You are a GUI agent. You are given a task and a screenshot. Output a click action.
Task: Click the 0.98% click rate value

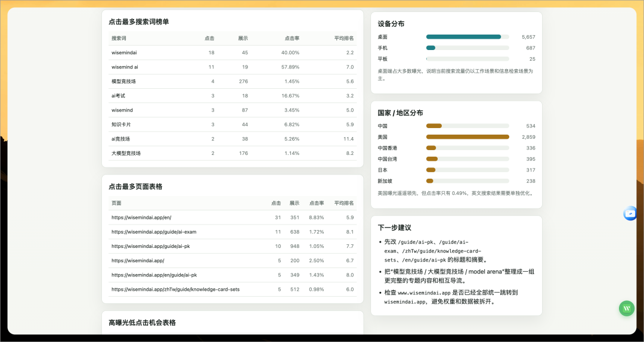click(317, 290)
